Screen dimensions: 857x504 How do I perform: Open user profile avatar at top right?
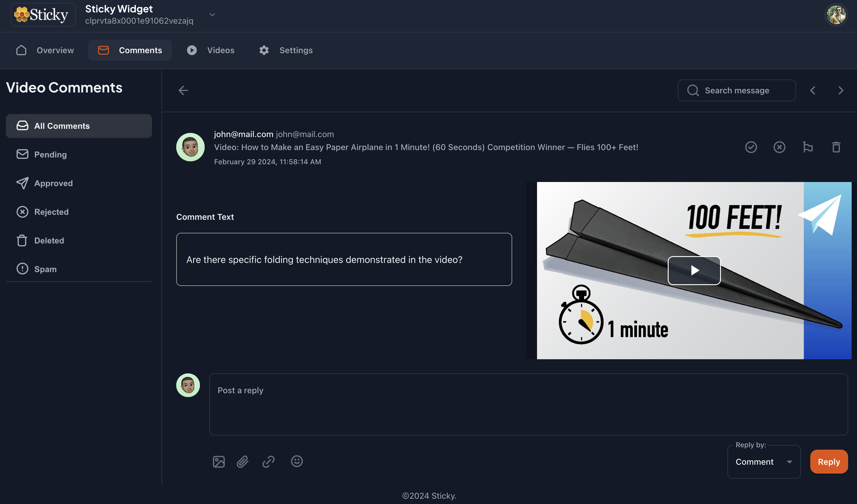[836, 14]
